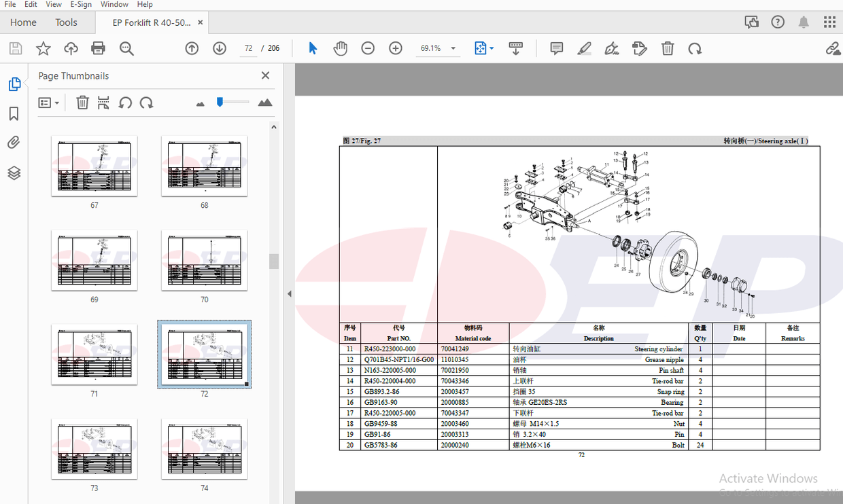Expand the fit page options dropdown arrow
843x504 pixels.
492,48
